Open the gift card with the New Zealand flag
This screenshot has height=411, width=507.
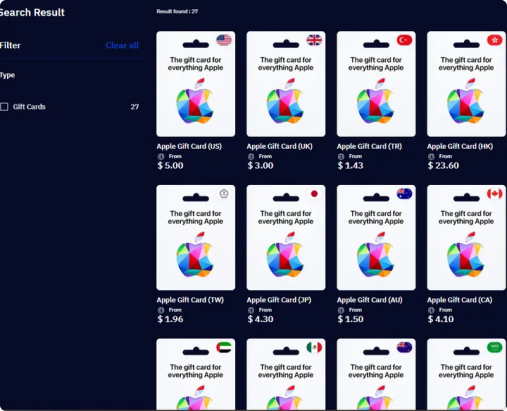point(376,374)
